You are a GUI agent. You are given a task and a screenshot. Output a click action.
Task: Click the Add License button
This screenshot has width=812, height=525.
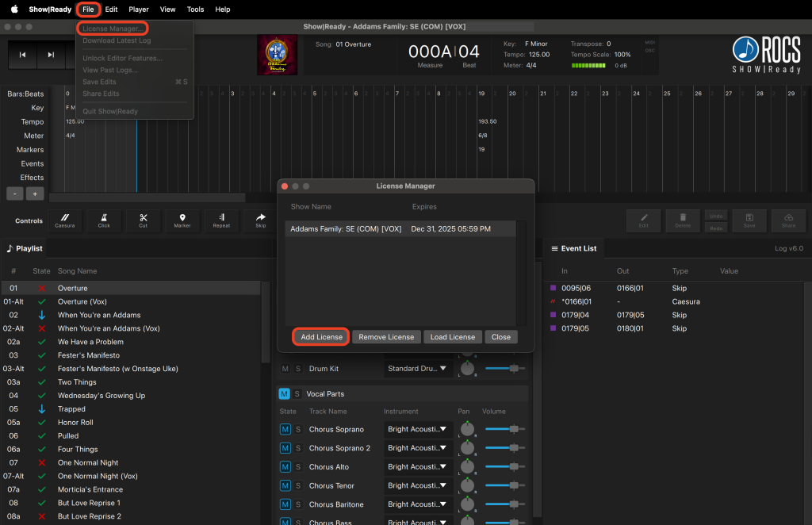(x=321, y=337)
